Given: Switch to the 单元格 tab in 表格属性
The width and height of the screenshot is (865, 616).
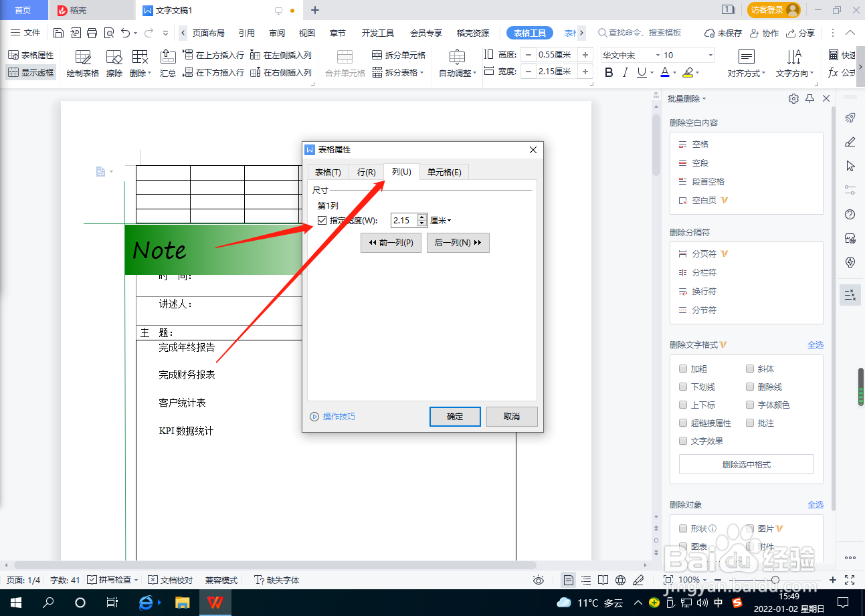Looking at the screenshot, I should 445,172.
